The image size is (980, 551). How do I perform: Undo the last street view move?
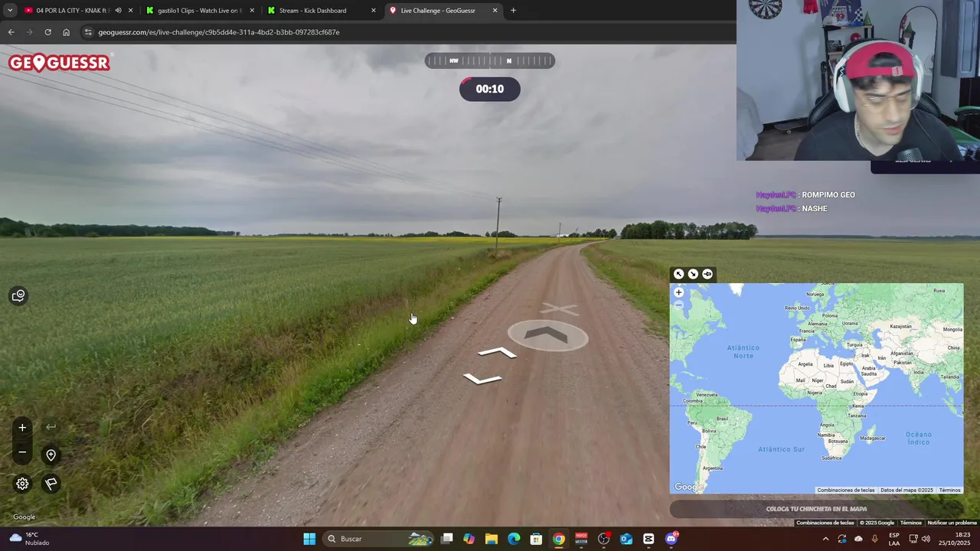51,427
